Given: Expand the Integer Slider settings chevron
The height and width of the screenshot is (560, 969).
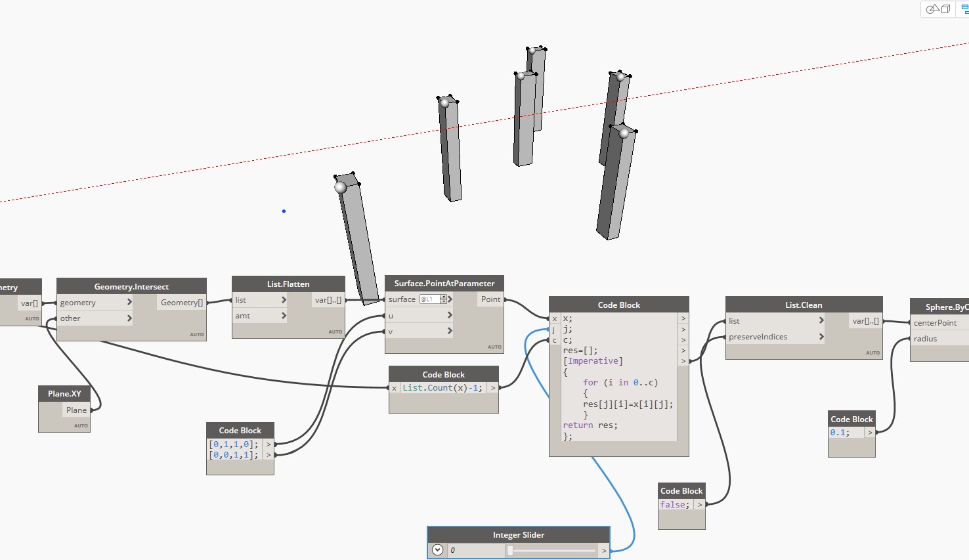Looking at the screenshot, I should 438,550.
